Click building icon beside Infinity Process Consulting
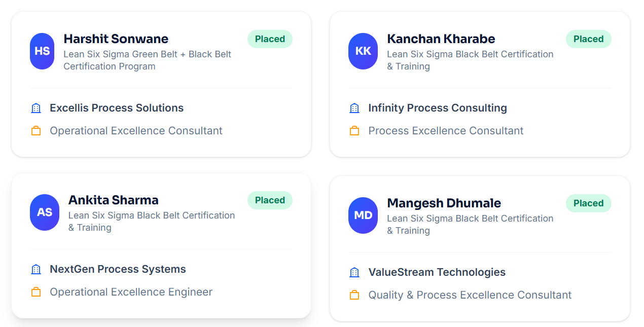Image resolution: width=644 pixels, height=327 pixels. [x=354, y=108]
